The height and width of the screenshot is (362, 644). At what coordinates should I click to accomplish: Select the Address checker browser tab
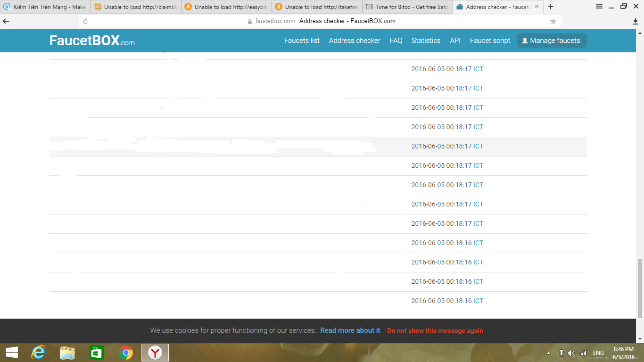click(x=498, y=7)
